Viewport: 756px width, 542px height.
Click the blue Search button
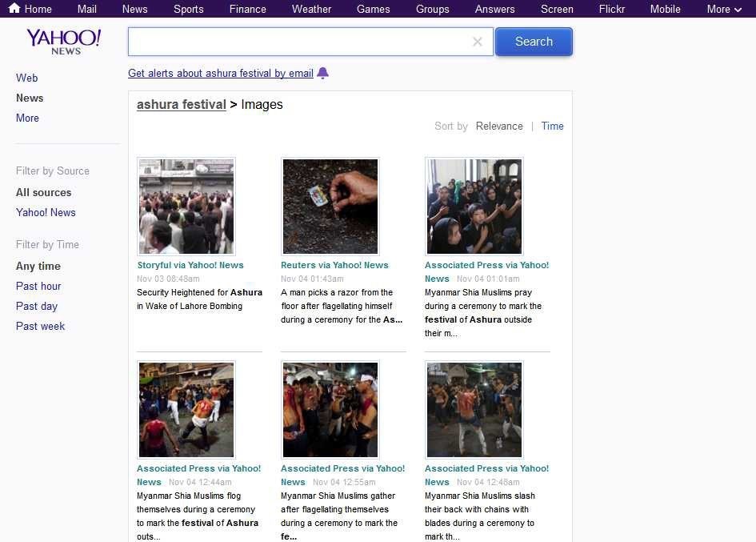(x=534, y=42)
